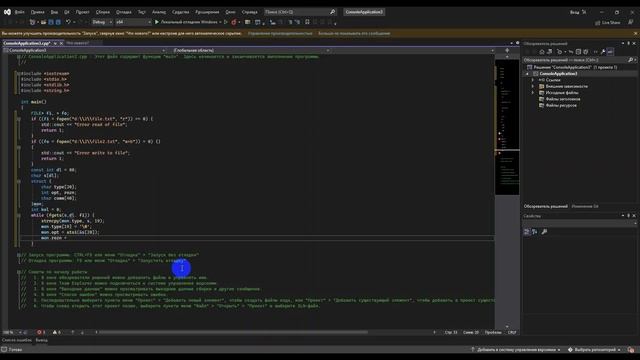This screenshot has width=640, height=360.
Task: Switch to the Изменения Git tab
Action: tap(585, 207)
